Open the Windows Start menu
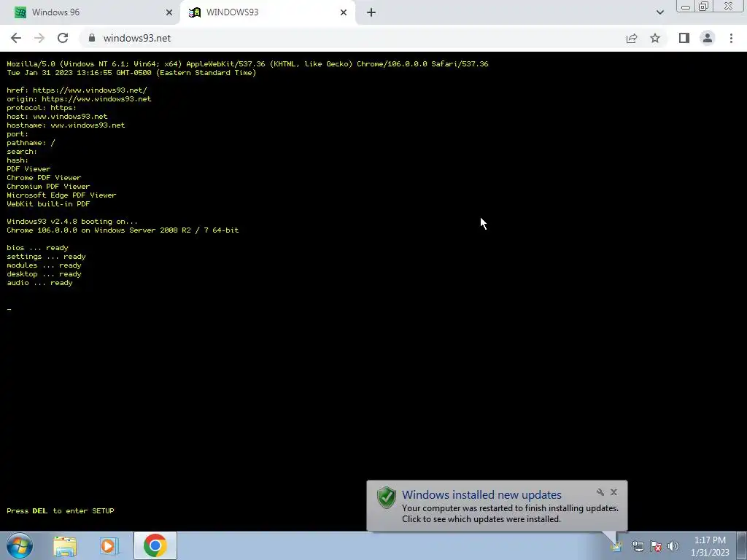The image size is (747, 560). (x=20, y=545)
